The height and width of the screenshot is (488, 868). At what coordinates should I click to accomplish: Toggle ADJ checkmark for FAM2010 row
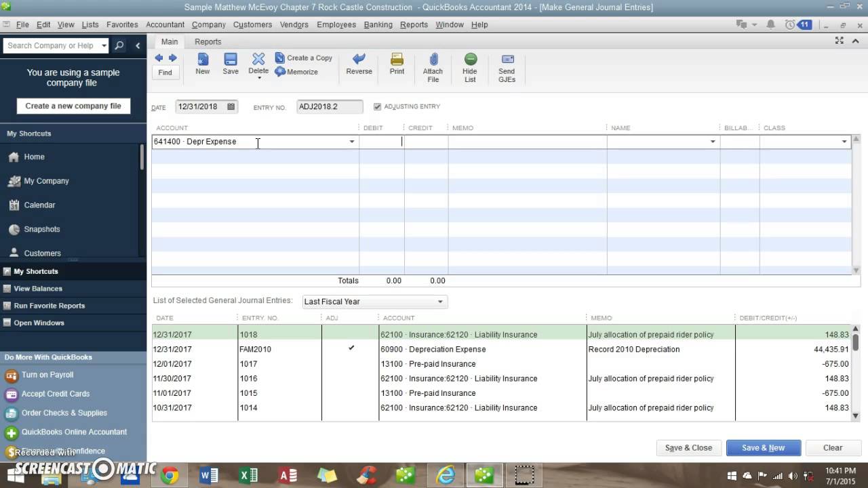point(351,348)
